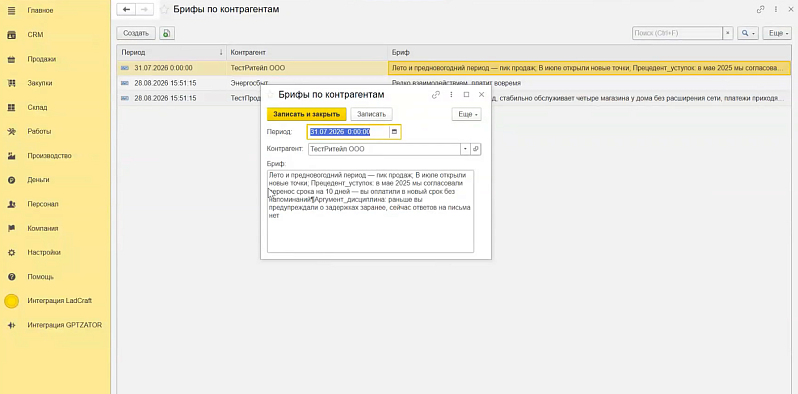Star the dialog Брифы по контрагентам
Viewport: 798px width, 394px height.
pyautogui.click(x=270, y=95)
